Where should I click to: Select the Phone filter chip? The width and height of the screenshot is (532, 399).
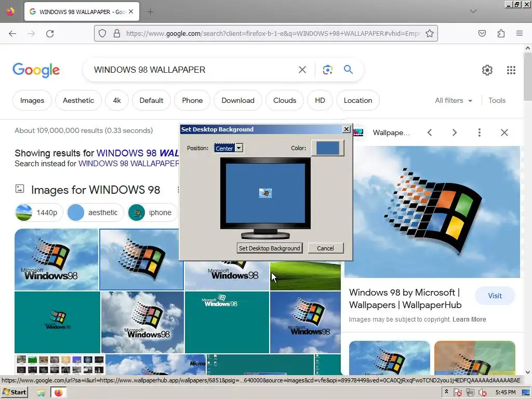tap(192, 100)
